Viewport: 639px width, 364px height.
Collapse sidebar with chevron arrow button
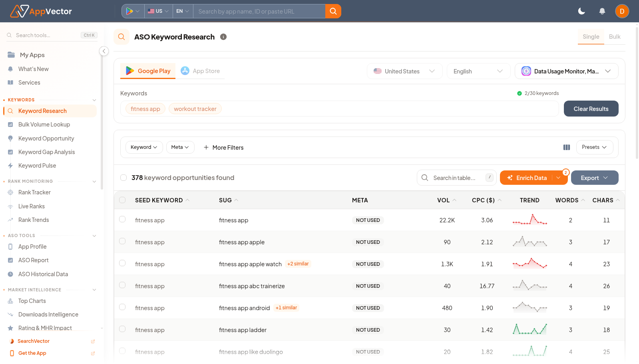pyautogui.click(x=104, y=51)
